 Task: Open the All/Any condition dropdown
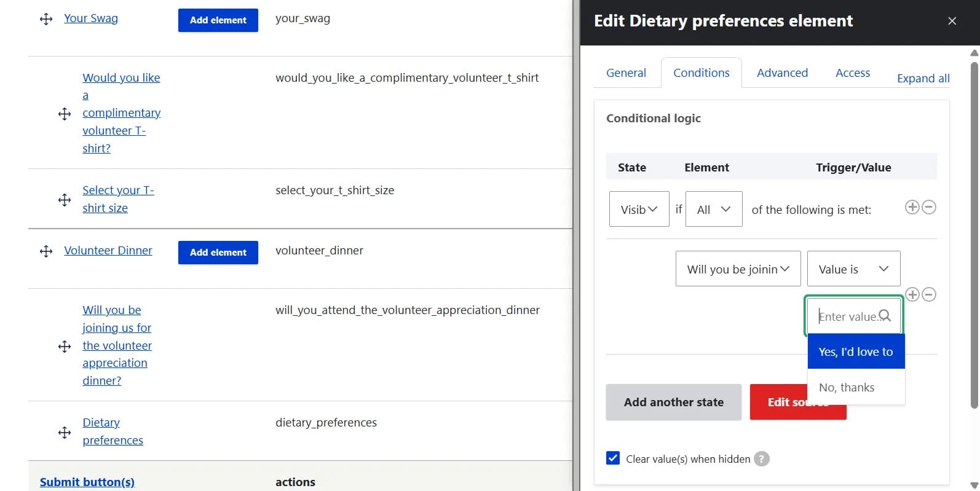click(x=714, y=209)
